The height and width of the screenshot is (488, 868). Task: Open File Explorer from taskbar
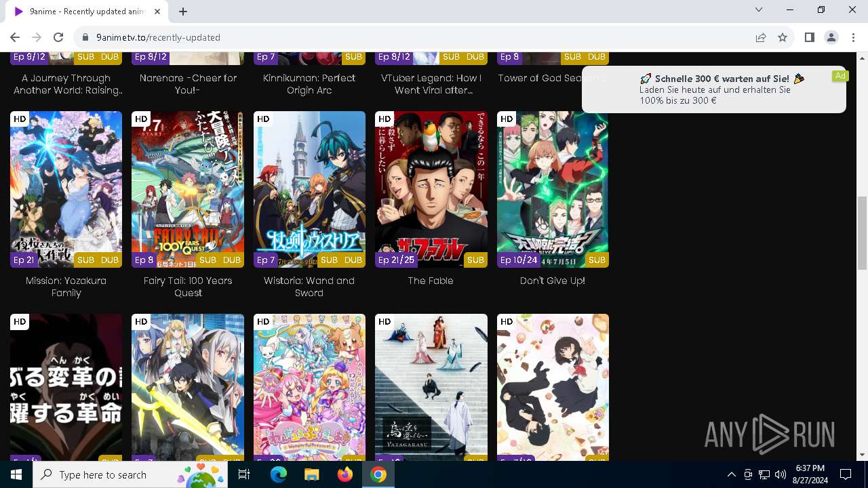[311, 474]
